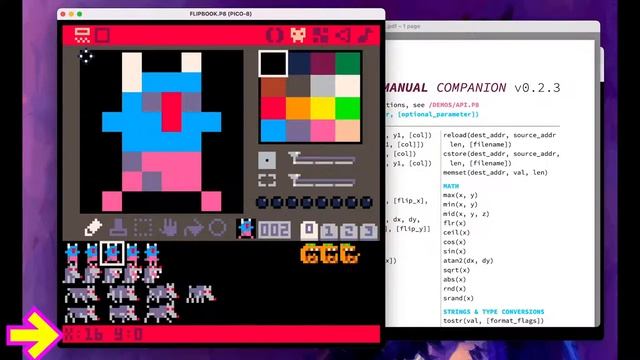Pick the brown palette color
The image size is (640, 360).
[x=273, y=86]
